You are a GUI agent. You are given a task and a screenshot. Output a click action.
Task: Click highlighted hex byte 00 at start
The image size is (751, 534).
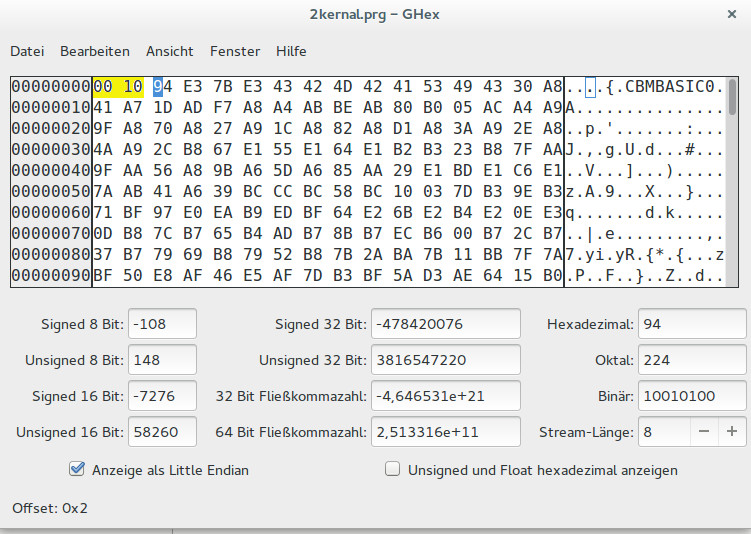[x=104, y=87]
